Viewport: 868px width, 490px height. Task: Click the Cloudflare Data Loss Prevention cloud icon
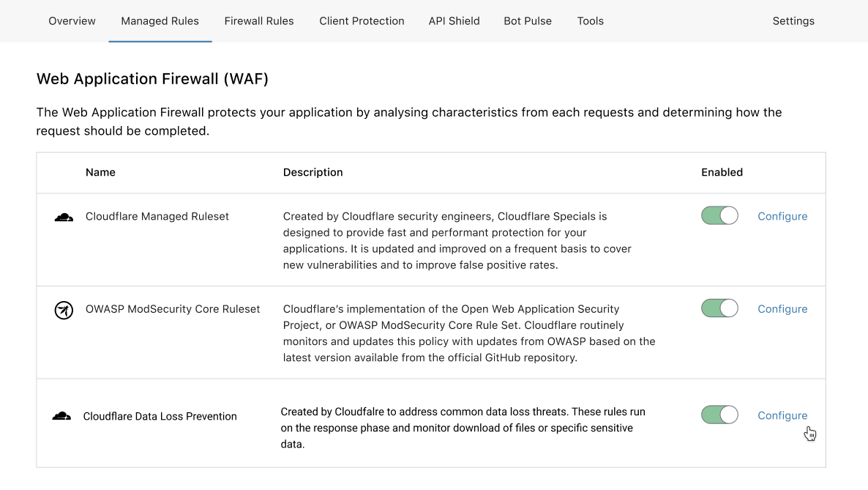point(61,416)
